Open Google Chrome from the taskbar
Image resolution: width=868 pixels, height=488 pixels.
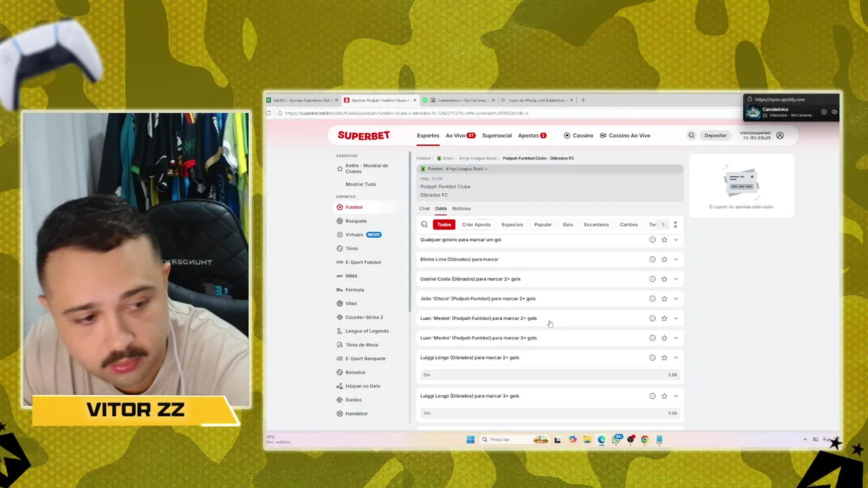click(x=644, y=440)
